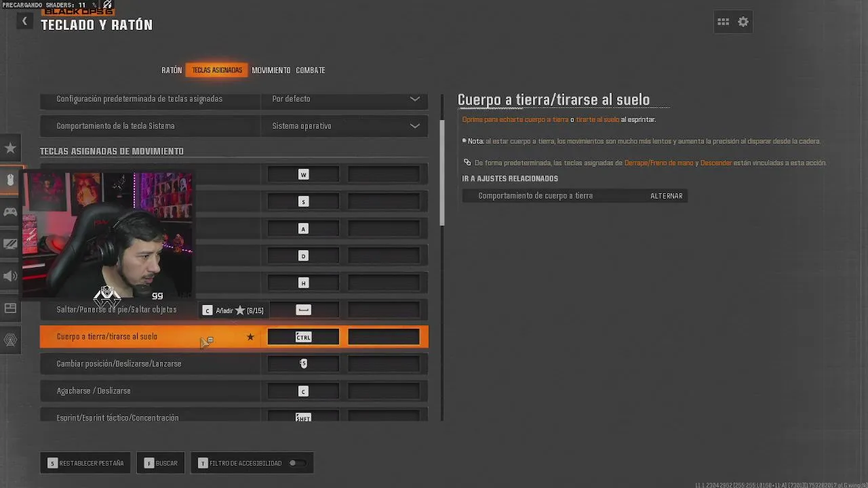The image size is (868, 488).
Task: Select the D primary key binding
Action: pos(303,256)
